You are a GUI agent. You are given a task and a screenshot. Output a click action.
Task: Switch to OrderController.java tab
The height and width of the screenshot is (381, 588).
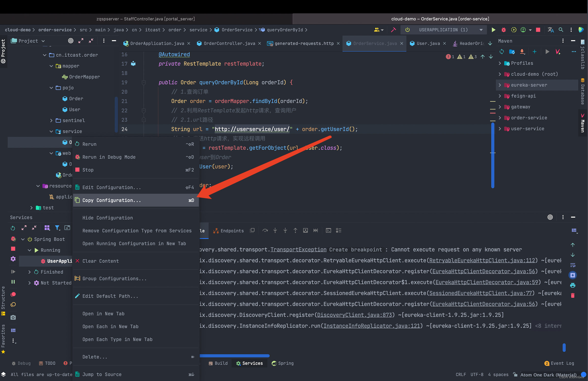[229, 44]
